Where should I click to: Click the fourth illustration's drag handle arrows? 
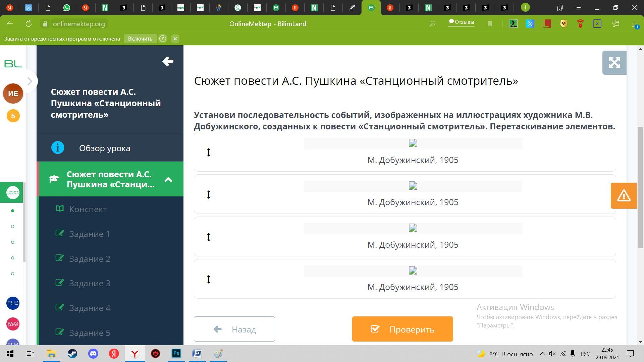click(209, 279)
